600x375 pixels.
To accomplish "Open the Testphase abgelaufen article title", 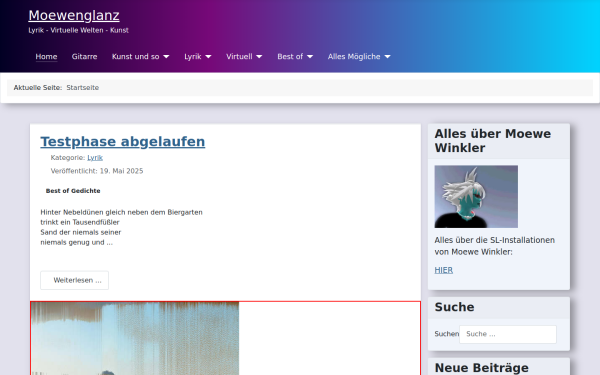I will tap(123, 142).
